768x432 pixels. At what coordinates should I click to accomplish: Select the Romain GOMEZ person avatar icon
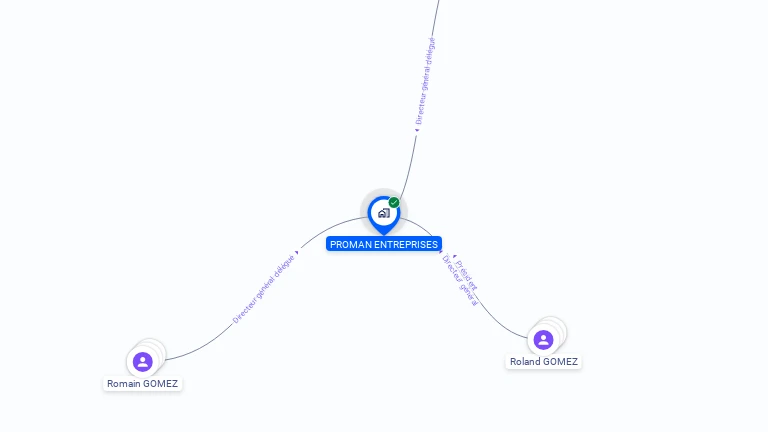tap(143, 362)
